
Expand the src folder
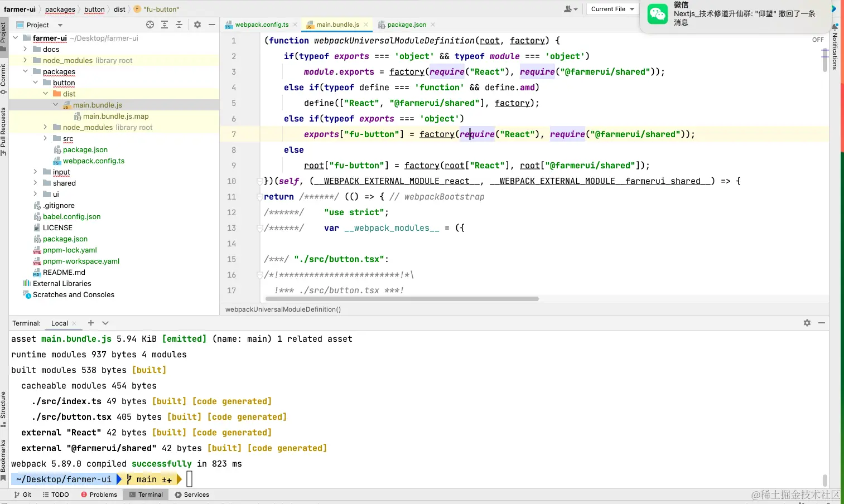click(x=46, y=138)
